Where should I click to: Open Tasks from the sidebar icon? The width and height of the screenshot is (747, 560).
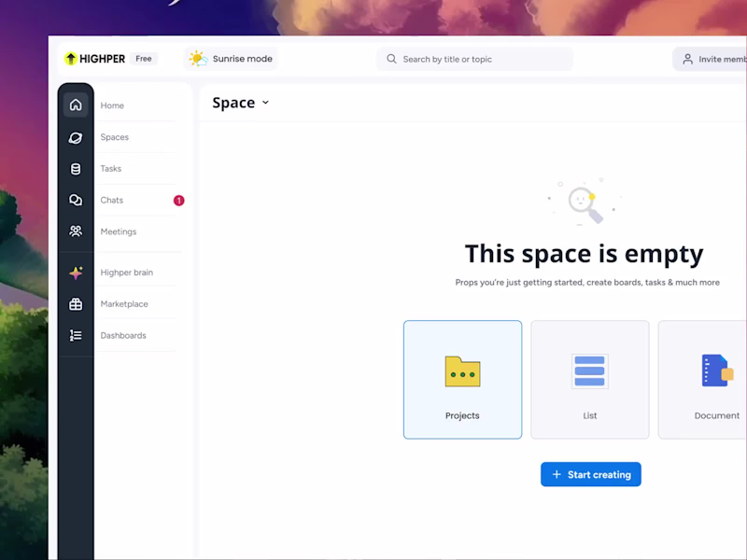tap(76, 168)
